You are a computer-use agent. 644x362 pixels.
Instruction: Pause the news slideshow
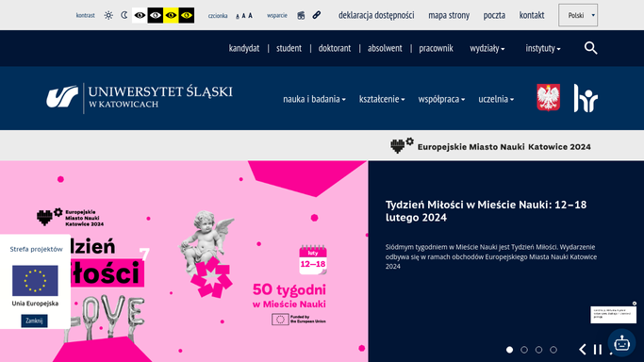coord(598,350)
